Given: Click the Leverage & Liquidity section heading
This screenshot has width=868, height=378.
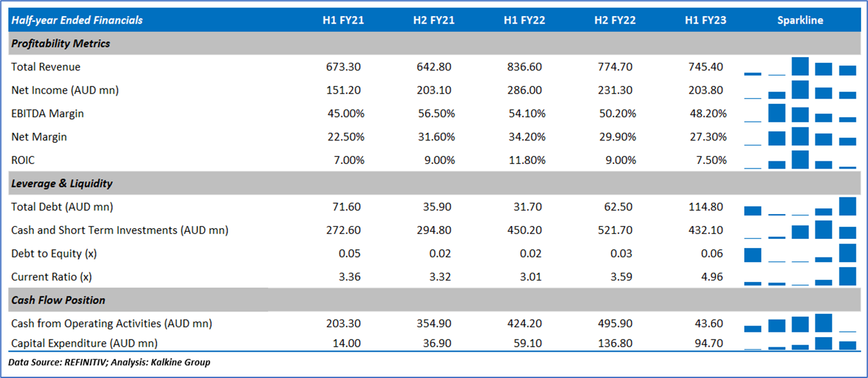Looking at the screenshot, I should click(62, 183).
